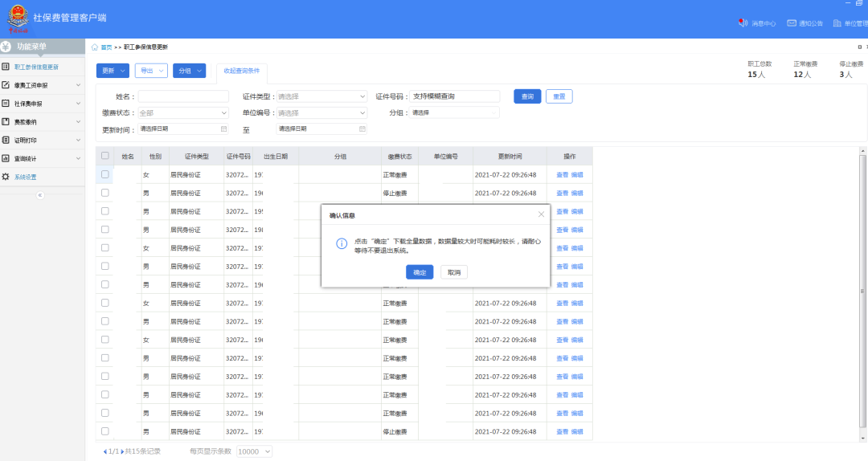The width and height of the screenshot is (868, 461).
Task: Focus the 更新时间 start date field
Action: [183, 129]
